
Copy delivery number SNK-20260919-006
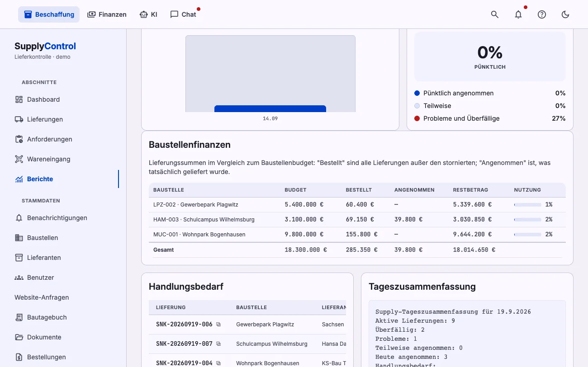[x=218, y=325]
